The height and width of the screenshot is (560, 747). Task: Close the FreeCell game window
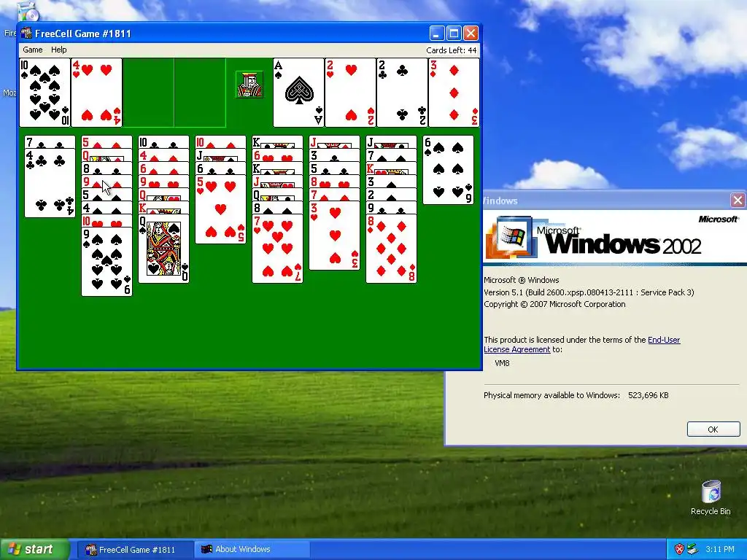coord(471,34)
